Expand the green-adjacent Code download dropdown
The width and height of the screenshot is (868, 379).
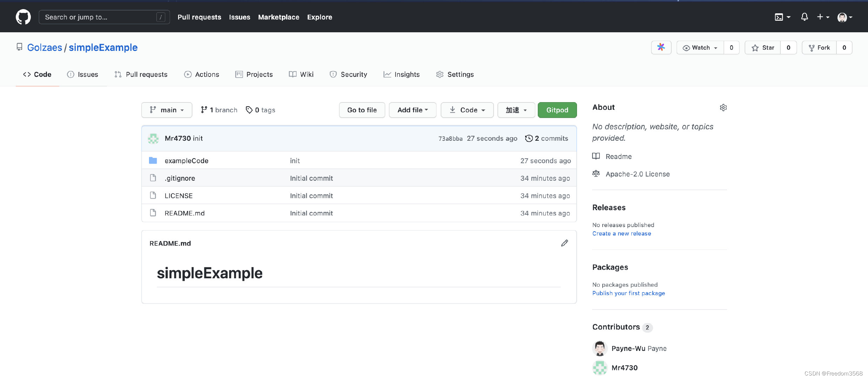pos(467,110)
